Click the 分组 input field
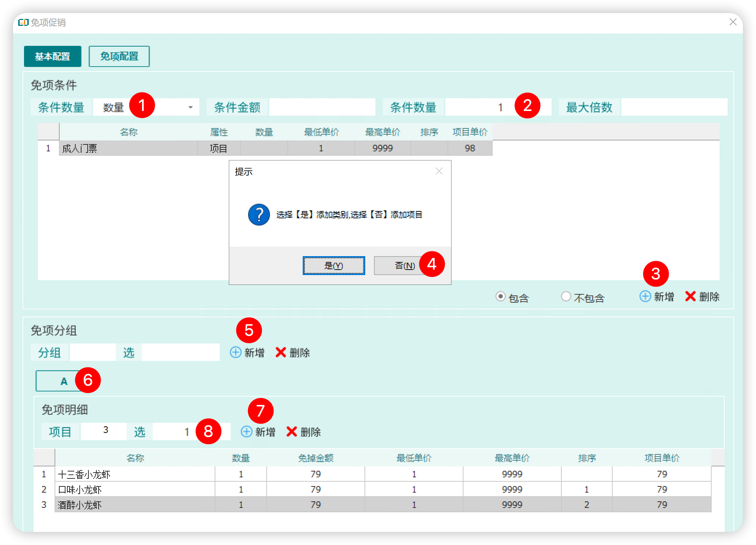756x545 pixels. [92, 352]
